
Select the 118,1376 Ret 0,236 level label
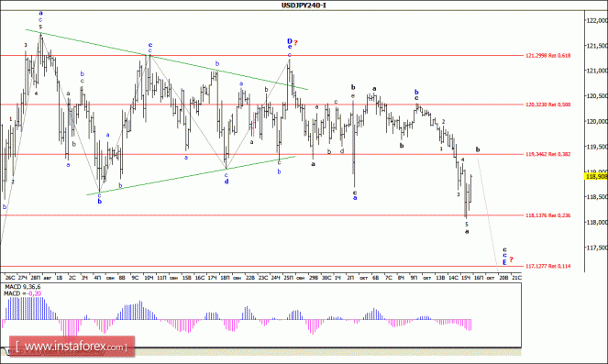(547, 215)
